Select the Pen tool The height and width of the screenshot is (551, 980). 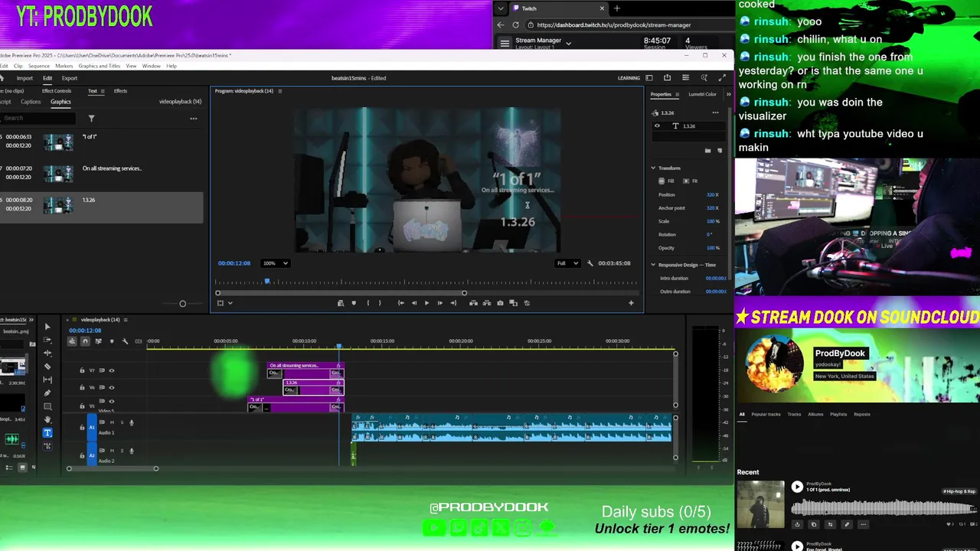pos(47,393)
